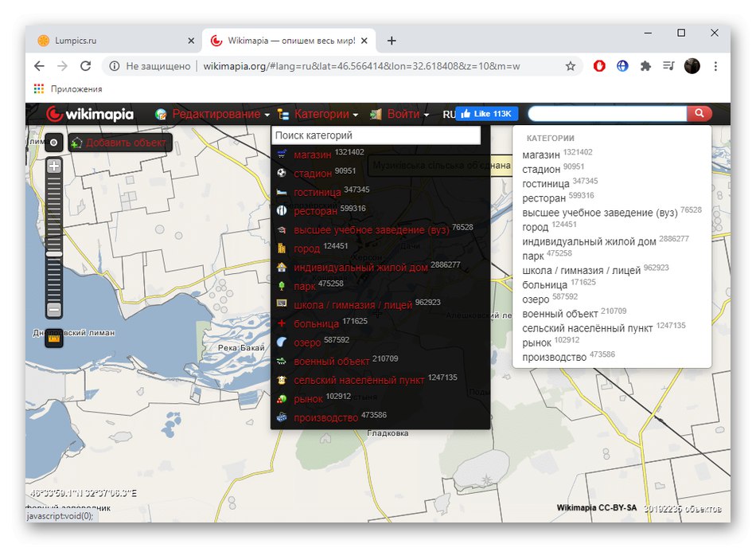Click the Добавить объект button
Screen dimensions: 756x548
pos(121,143)
